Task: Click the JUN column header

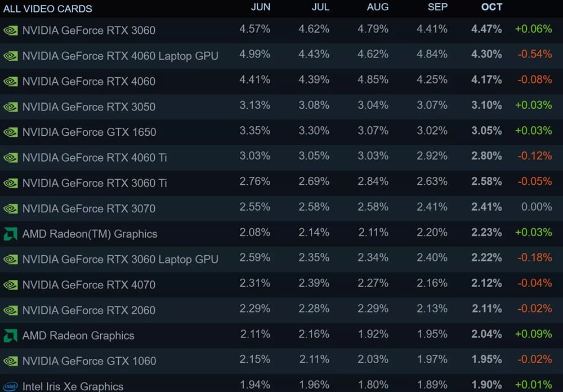Action: click(x=261, y=7)
